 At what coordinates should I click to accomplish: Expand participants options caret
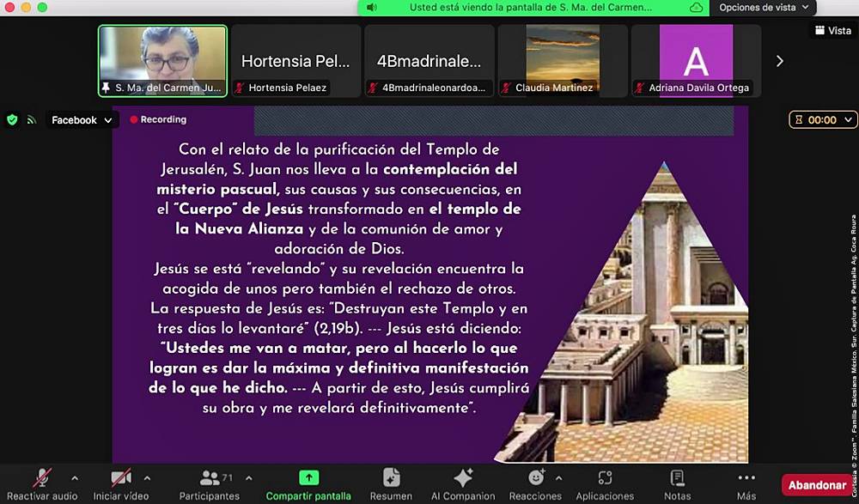click(x=249, y=478)
